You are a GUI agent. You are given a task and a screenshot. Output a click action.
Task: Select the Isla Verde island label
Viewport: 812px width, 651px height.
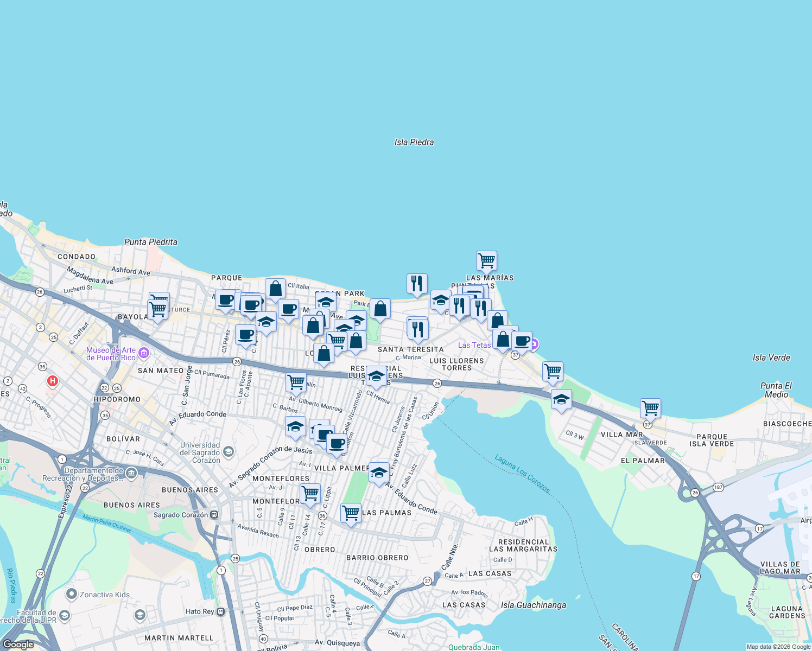tap(771, 358)
